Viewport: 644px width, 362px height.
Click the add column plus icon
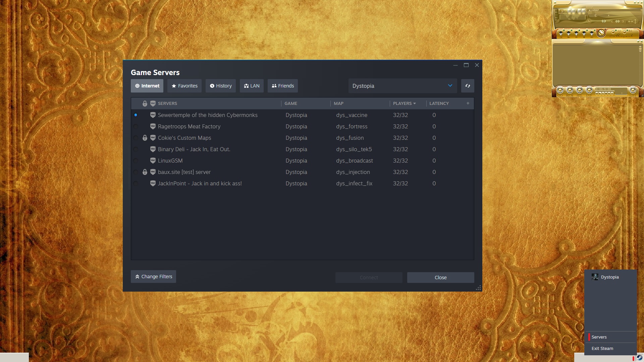pyautogui.click(x=468, y=103)
